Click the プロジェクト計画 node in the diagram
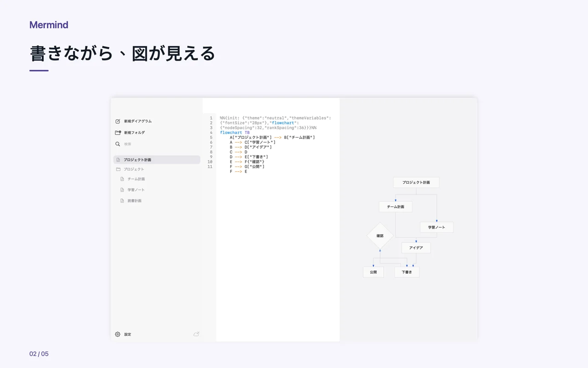 click(416, 183)
